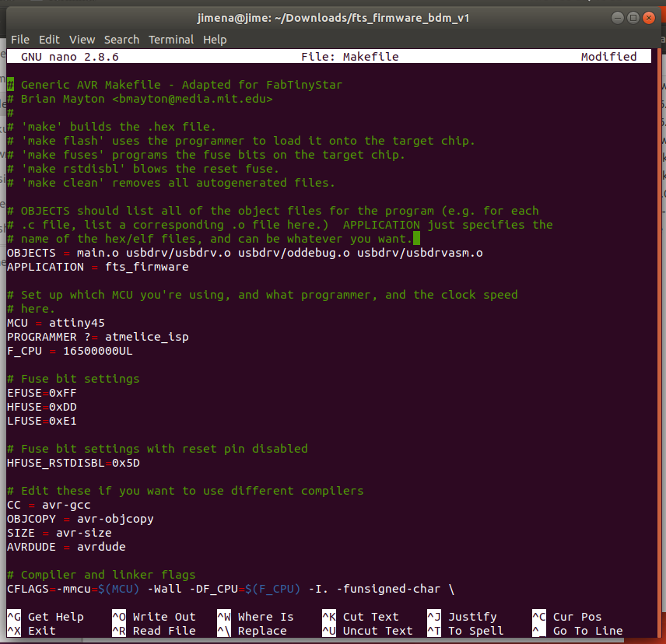Click atmelice_isp in the PROGRAMMER line
The image size is (666, 644).
click(x=146, y=337)
